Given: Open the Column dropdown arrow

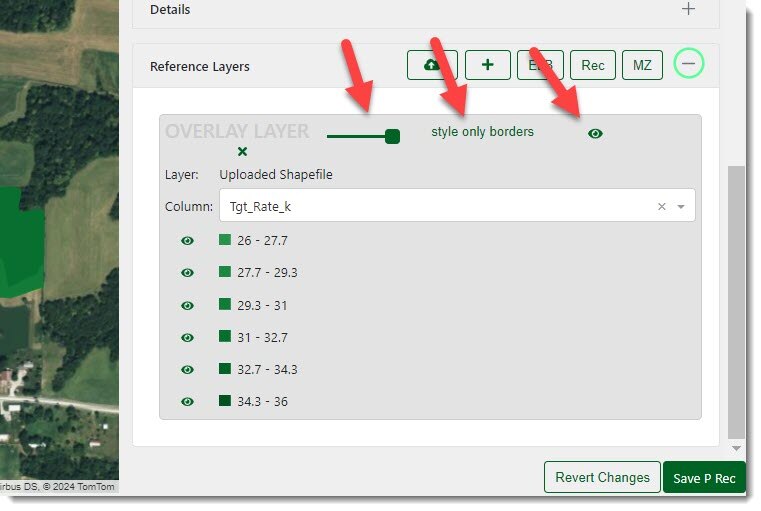Looking at the screenshot, I should click(681, 207).
